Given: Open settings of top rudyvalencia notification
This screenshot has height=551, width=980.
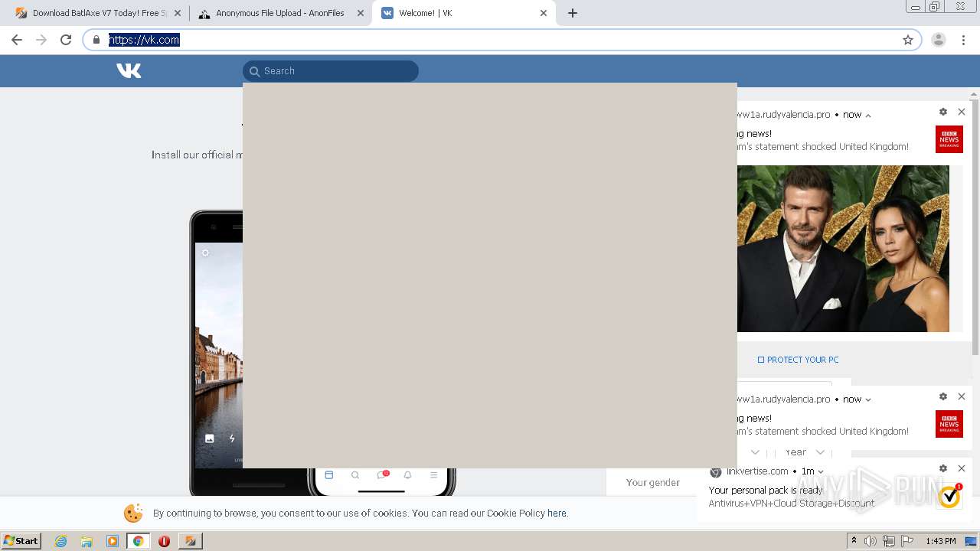Looking at the screenshot, I should (x=943, y=112).
